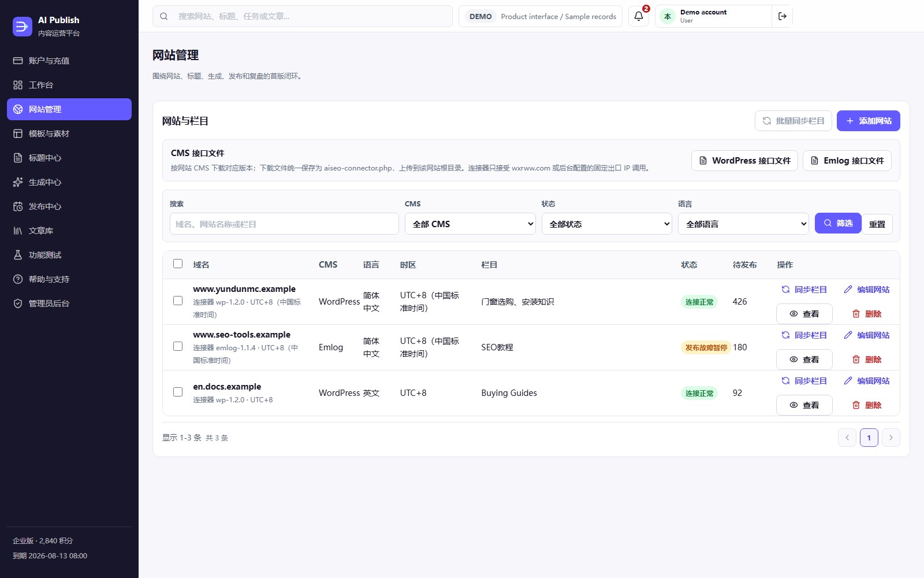View en.docs.example with 查看 button
The height and width of the screenshot is (578, 924).
tap(804, 405)
